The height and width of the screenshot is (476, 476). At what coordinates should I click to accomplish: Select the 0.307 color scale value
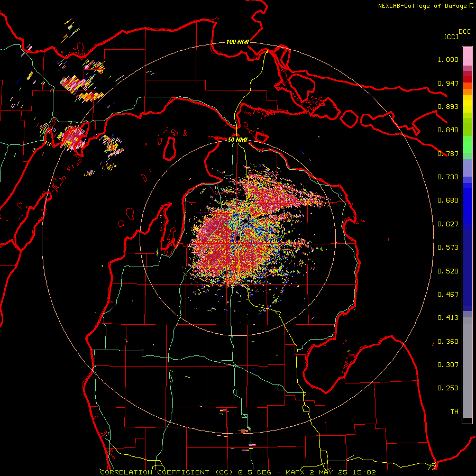(448, 365)
